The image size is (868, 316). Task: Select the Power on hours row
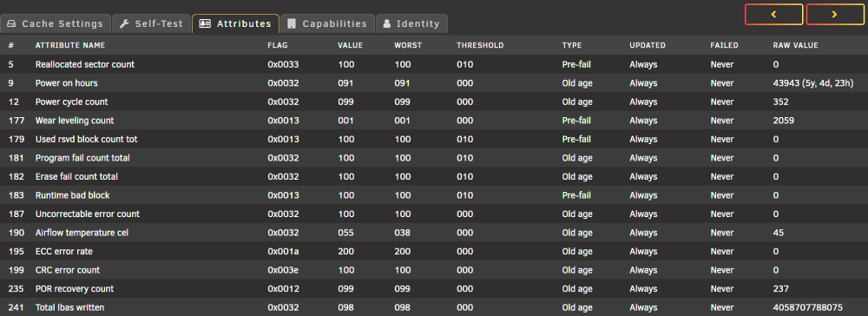(434, 83)
